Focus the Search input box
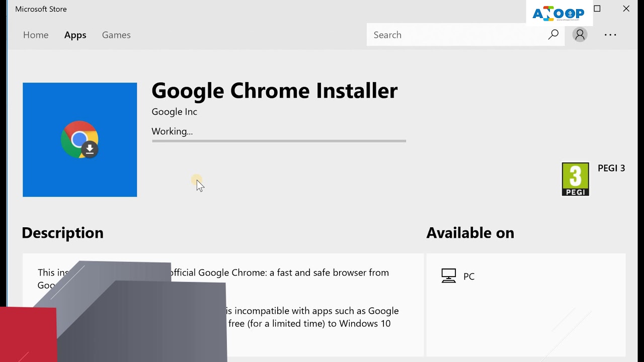Viewport: 644px width, 362px height. [453, 35]
